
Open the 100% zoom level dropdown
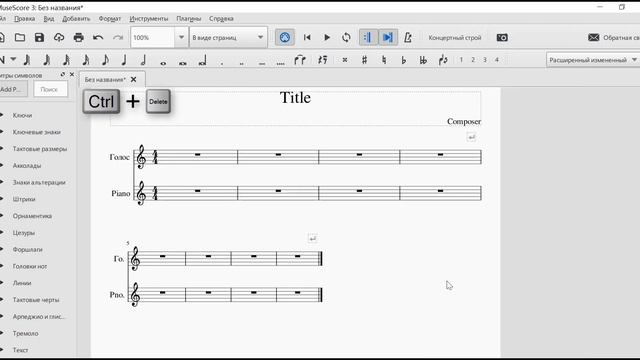coord(181,38)
